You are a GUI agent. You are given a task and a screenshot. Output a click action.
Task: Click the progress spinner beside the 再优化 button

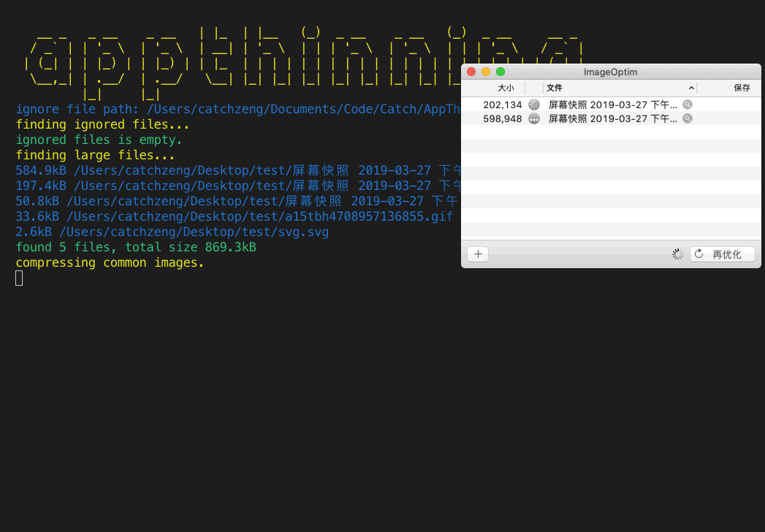(677, 254)
